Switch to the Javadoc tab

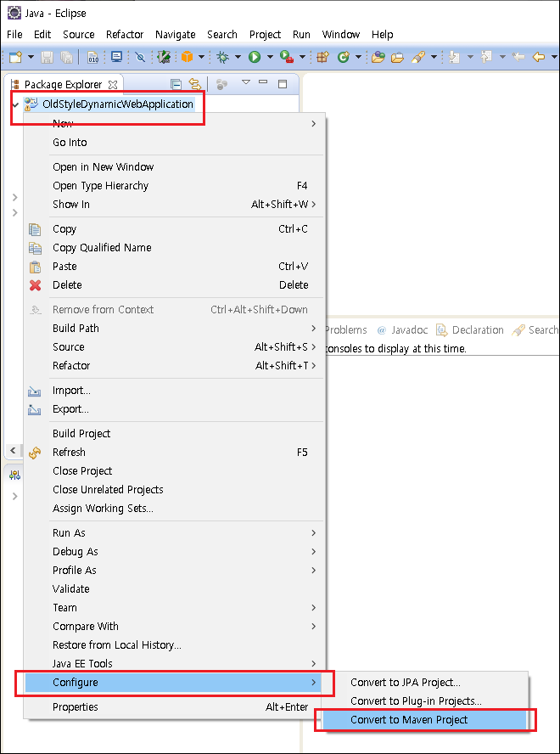pos(401,329)
